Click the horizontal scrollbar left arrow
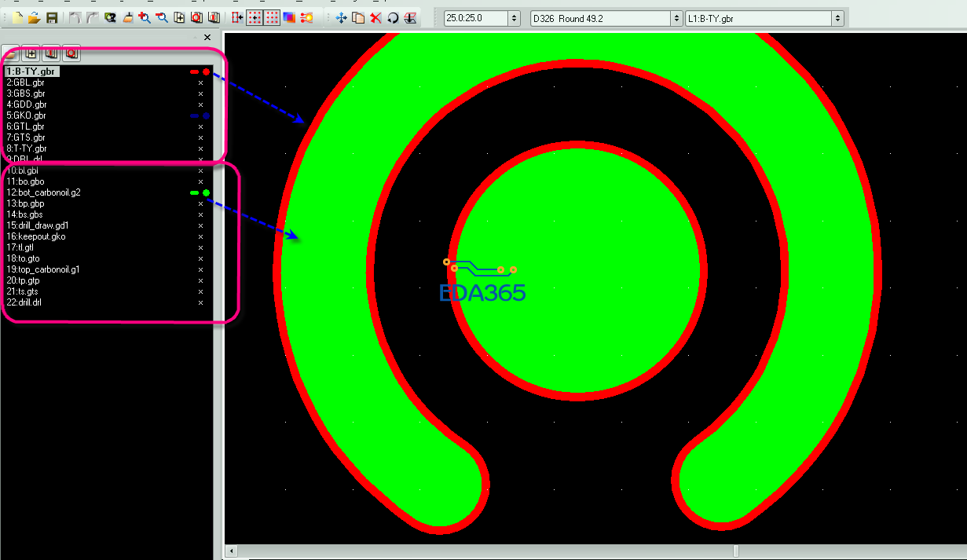 click(x=232, y=551)
